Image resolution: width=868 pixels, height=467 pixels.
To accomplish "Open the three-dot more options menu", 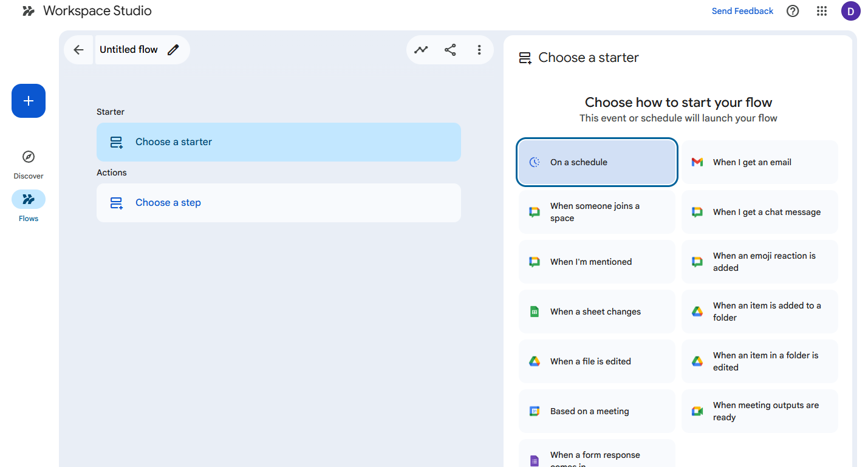I will click(x=479, y=50).
